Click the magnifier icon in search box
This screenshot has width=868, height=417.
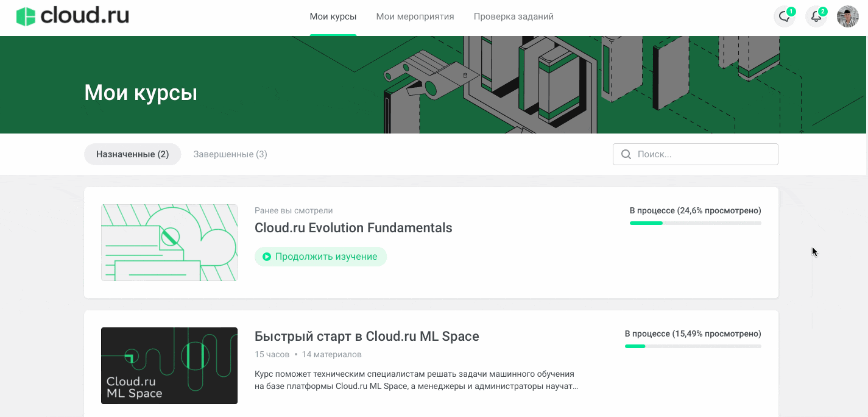tap(626, 154)
